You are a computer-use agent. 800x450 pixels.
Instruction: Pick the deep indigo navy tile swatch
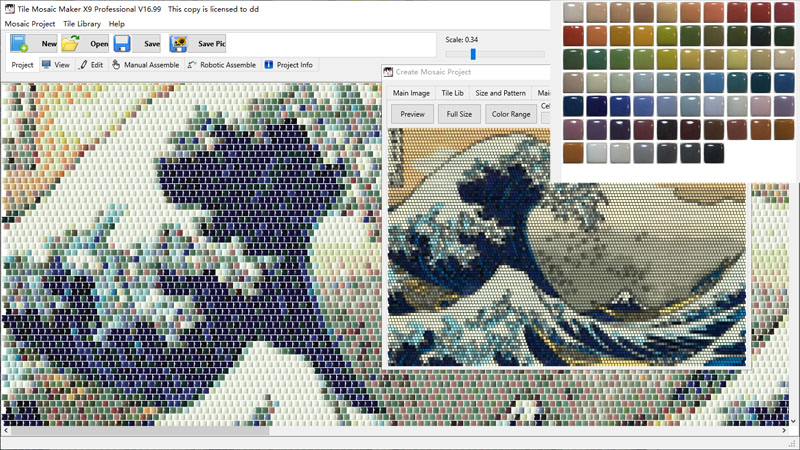(596, 106)
